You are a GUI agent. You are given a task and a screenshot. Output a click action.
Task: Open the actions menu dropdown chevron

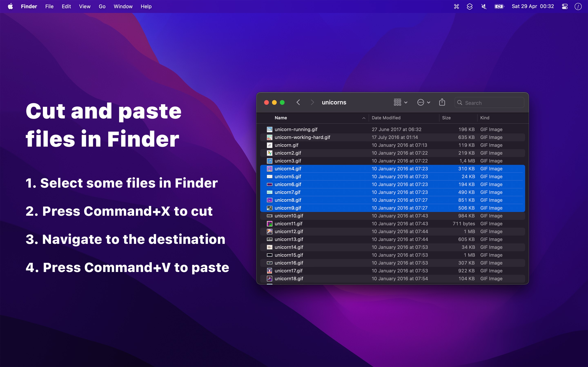(x=428, y=102)
